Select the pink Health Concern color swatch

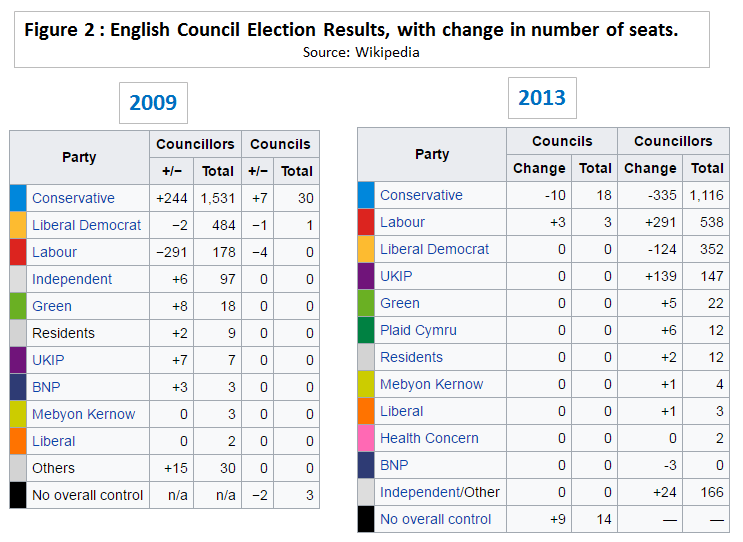pos(365,438)
